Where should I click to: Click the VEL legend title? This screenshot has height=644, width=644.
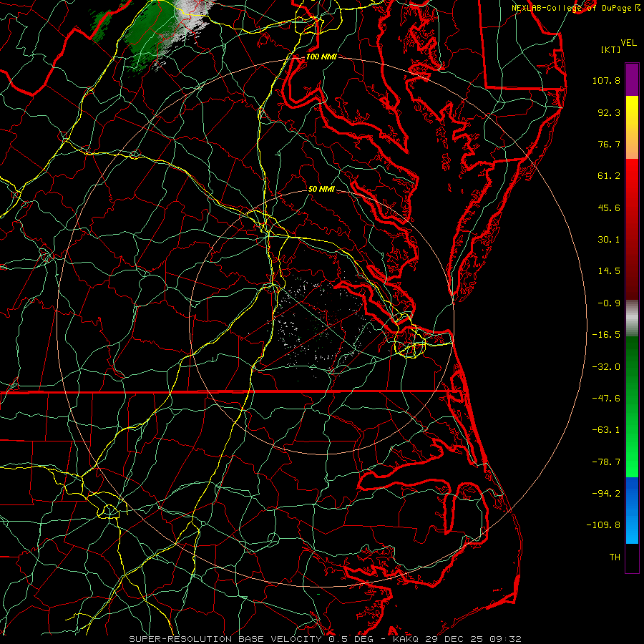click(x=628, y=43)
